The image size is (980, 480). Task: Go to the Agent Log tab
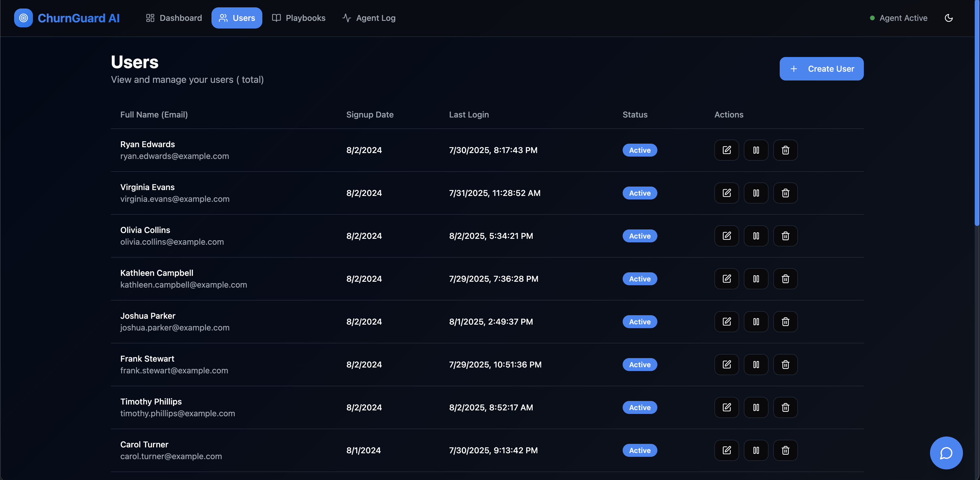[x=369, y=18]
